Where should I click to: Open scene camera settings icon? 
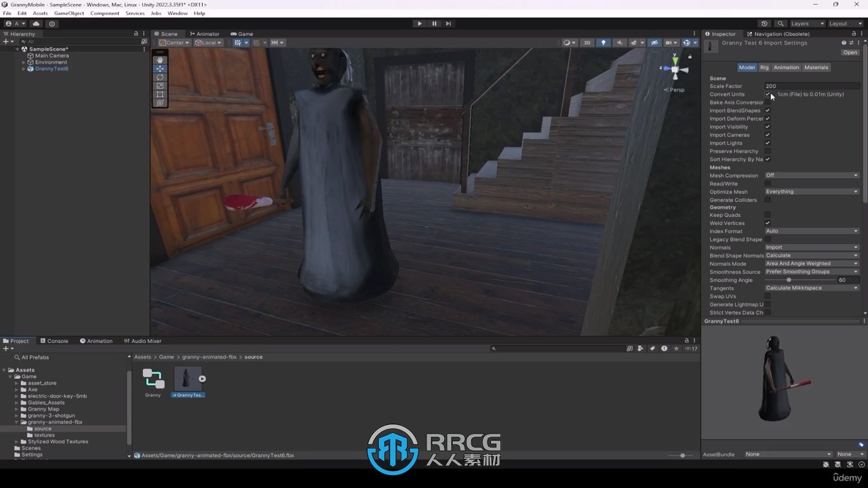670,43
